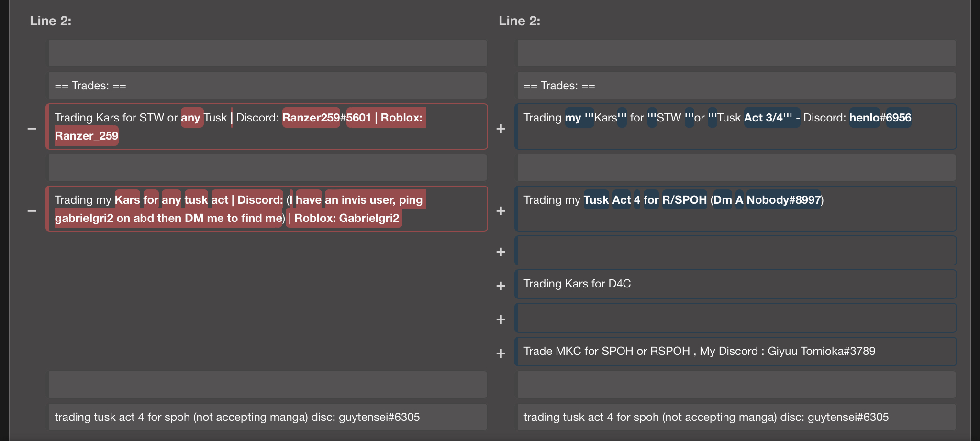Click the plus marker beside Trading Kars for D4C
The width and height of the screenshot is (980, 441).
click(501, 286)
